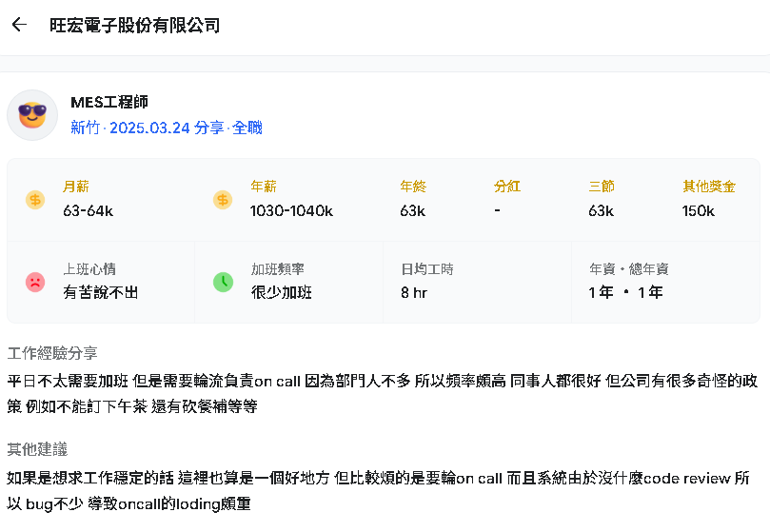Click the 其他建議 section heading
The width and height of the screenshot is (770, 532).
37,449
